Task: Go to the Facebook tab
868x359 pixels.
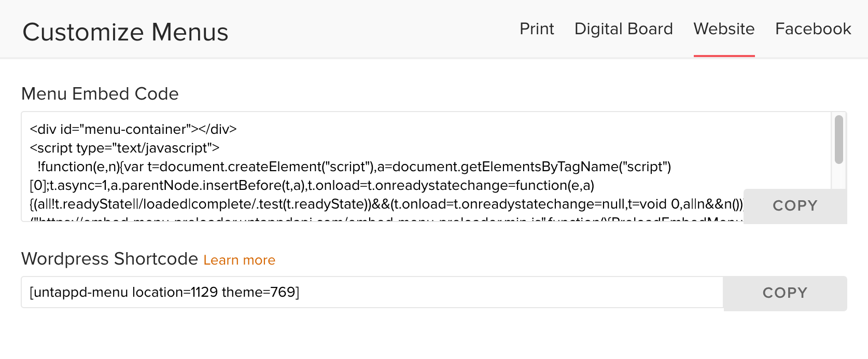Action: 813,29
